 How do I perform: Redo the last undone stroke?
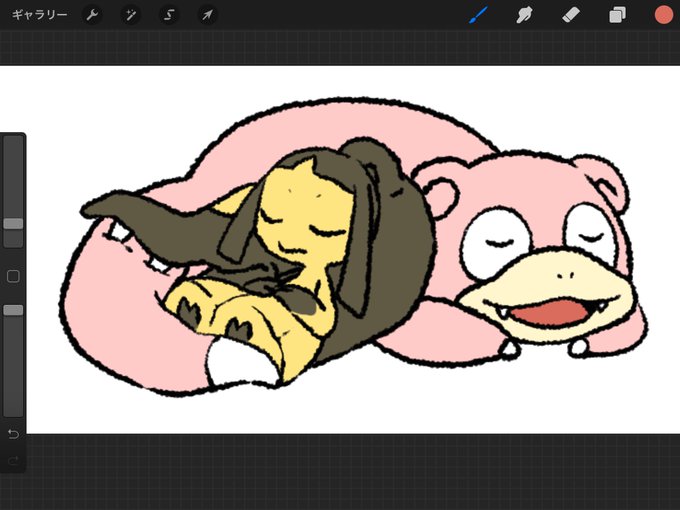pyautogui.click(x=13, y=460)
